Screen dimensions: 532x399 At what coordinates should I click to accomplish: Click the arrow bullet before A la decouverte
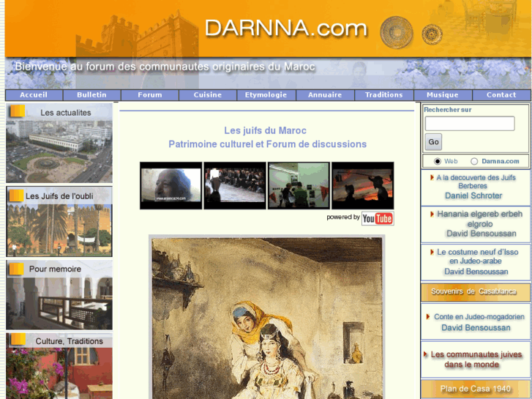point(432,177)
